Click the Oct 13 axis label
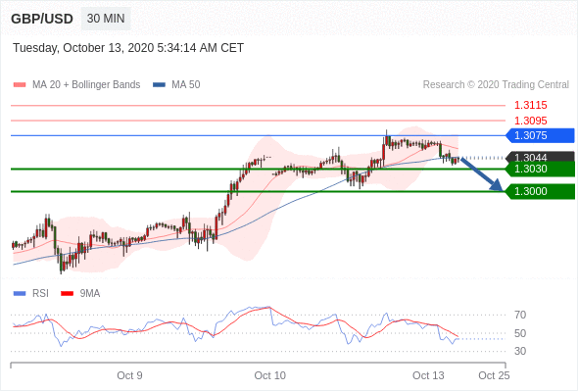Screen dimensions: 578x392 (428, 375)
